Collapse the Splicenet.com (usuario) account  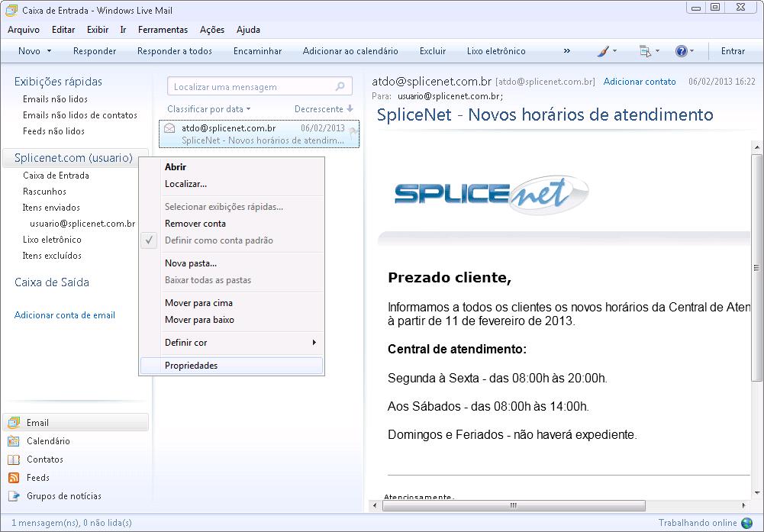pos(73,158)
